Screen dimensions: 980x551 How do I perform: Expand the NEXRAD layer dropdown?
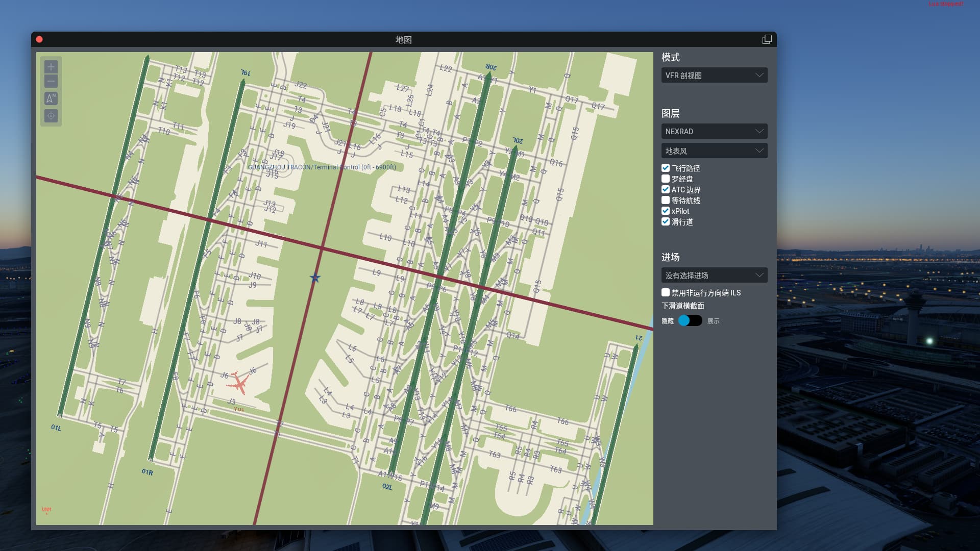714,132
